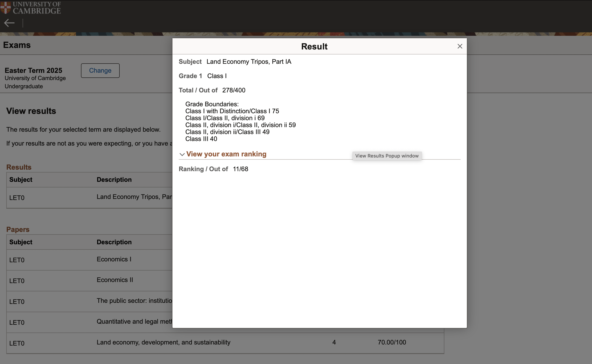Open the public sector paper row

point(134,301)
